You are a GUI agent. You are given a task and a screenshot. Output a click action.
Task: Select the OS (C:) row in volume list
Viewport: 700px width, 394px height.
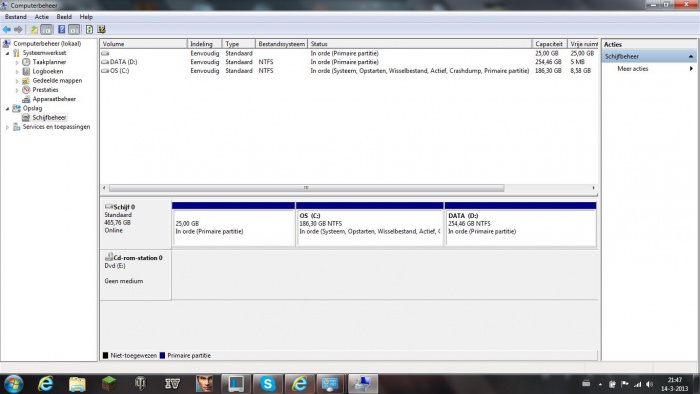[x=349, y=71]
